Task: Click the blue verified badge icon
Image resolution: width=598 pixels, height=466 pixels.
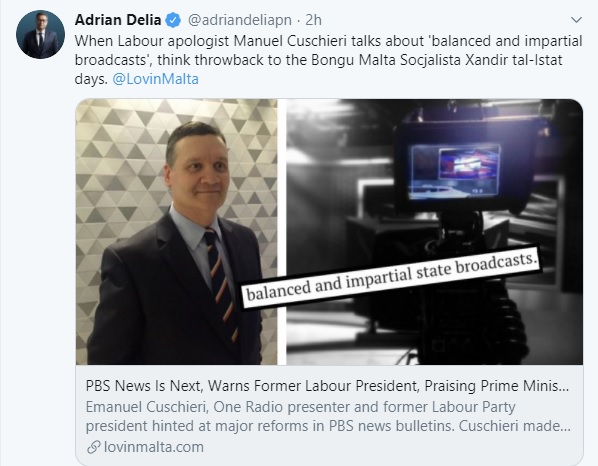Action: [x=173, y=20]
